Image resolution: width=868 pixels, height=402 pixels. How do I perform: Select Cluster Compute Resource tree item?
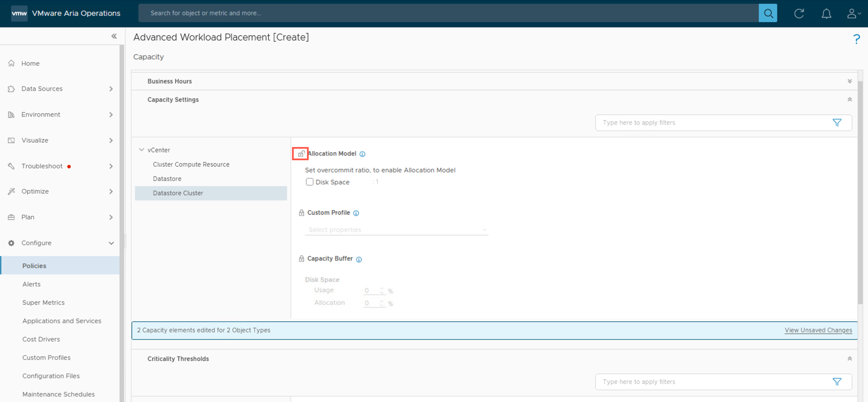point(191,164)
